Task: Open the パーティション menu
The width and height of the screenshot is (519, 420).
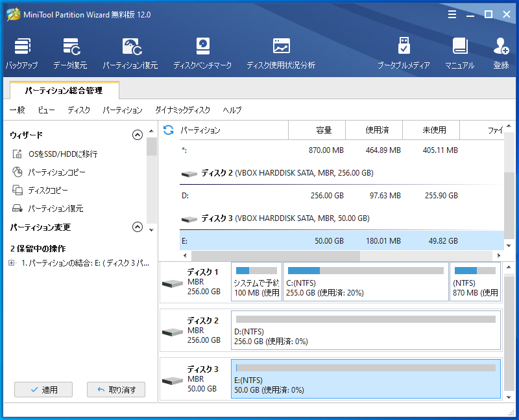Action: 123,110
